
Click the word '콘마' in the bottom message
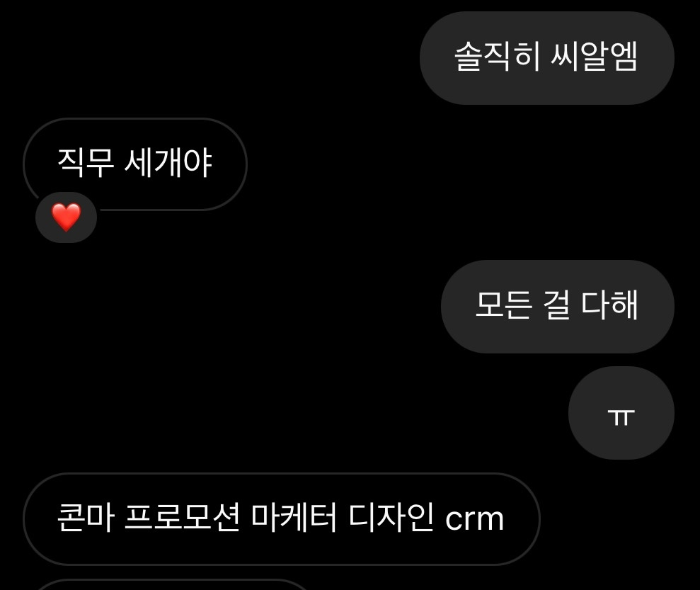tap(86, 517)
